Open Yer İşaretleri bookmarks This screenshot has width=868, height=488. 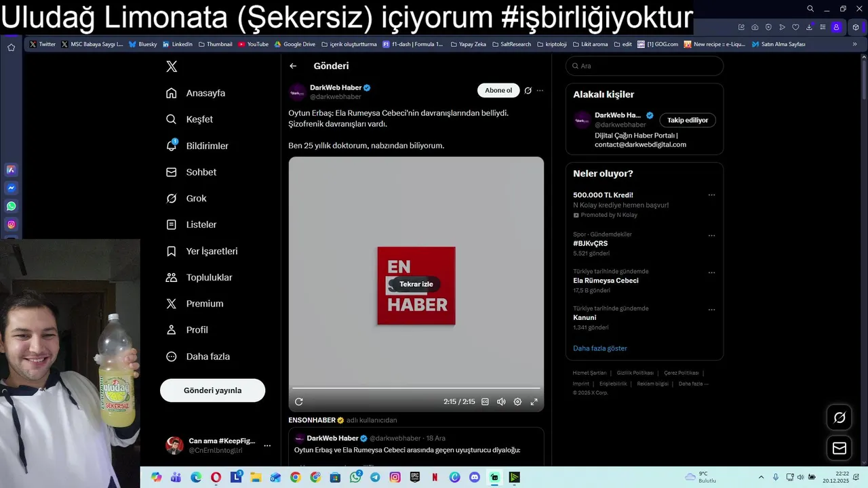202,251
